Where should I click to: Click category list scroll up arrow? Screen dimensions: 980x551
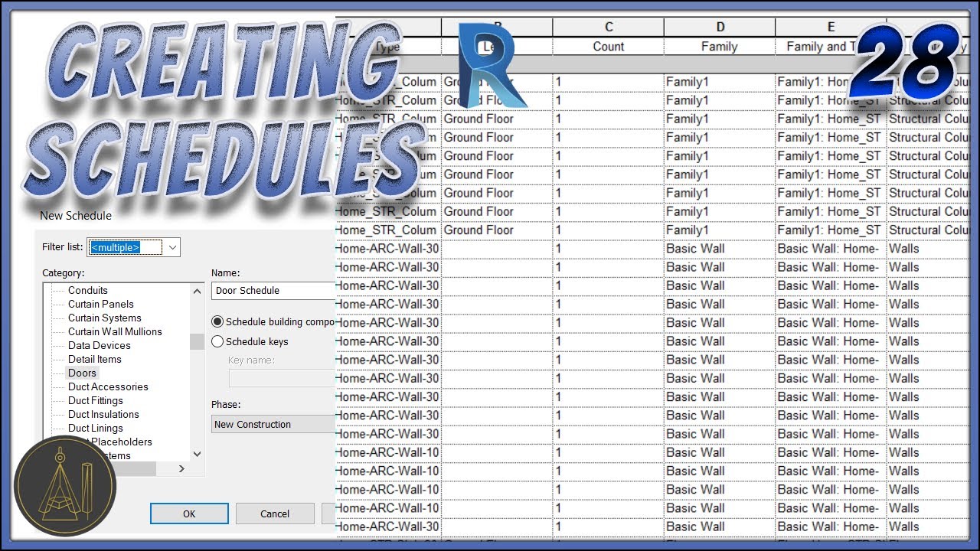(197, 291)
